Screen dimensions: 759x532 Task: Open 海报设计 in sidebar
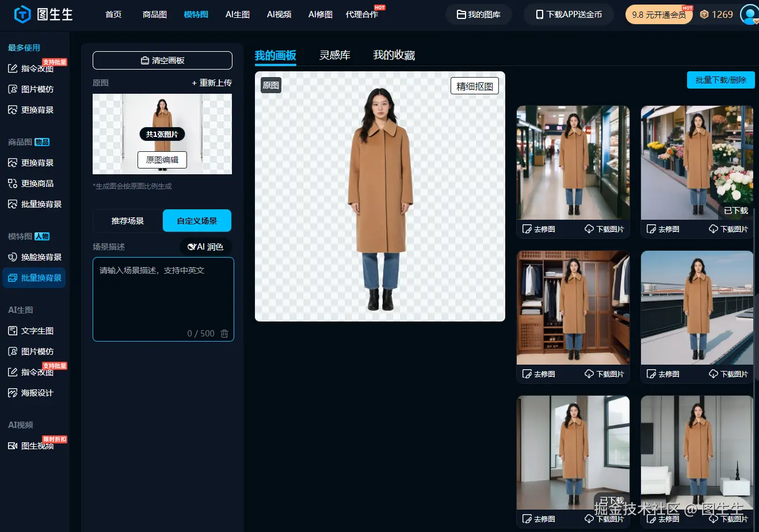tap(31, 393)
